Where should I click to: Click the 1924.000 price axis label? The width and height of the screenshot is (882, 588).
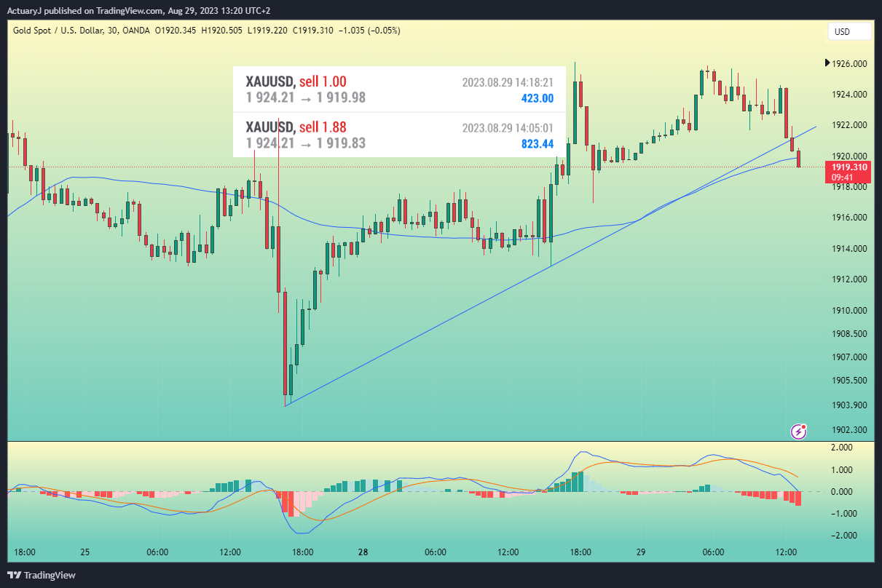pos(849,95)
